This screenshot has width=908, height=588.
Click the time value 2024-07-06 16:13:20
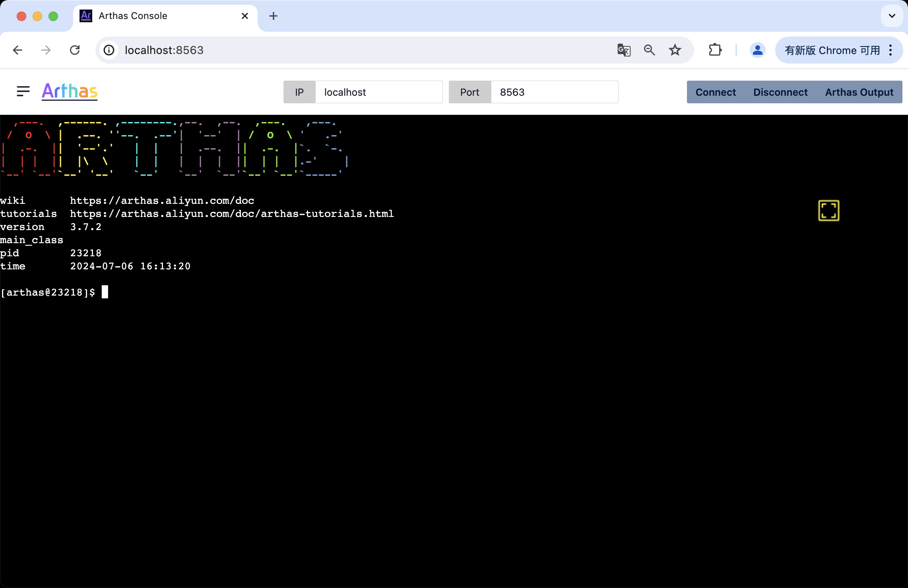point(130,266)
